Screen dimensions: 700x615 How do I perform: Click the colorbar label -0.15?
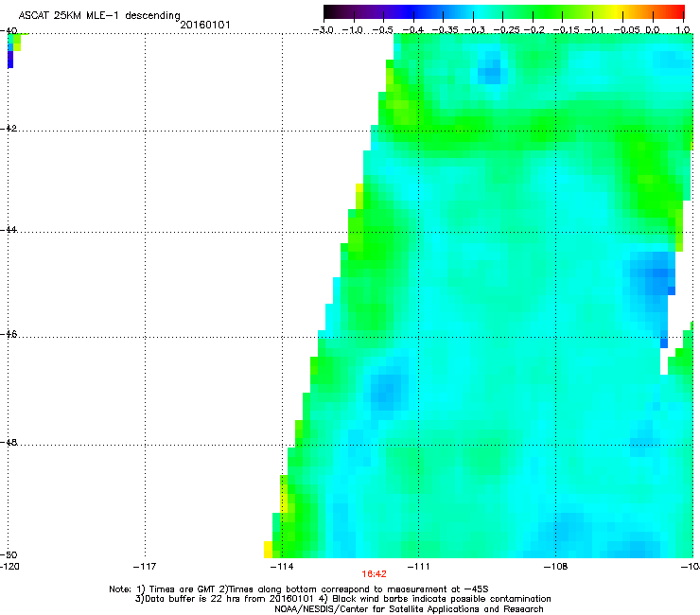(x=565, y=30)
